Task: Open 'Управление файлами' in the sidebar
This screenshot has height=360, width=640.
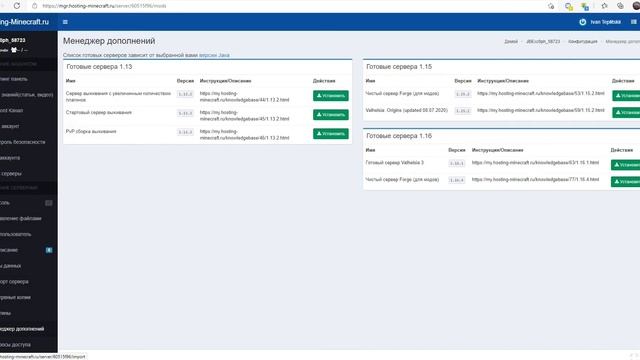Action: pyautogui.click(x=29, y=219)
